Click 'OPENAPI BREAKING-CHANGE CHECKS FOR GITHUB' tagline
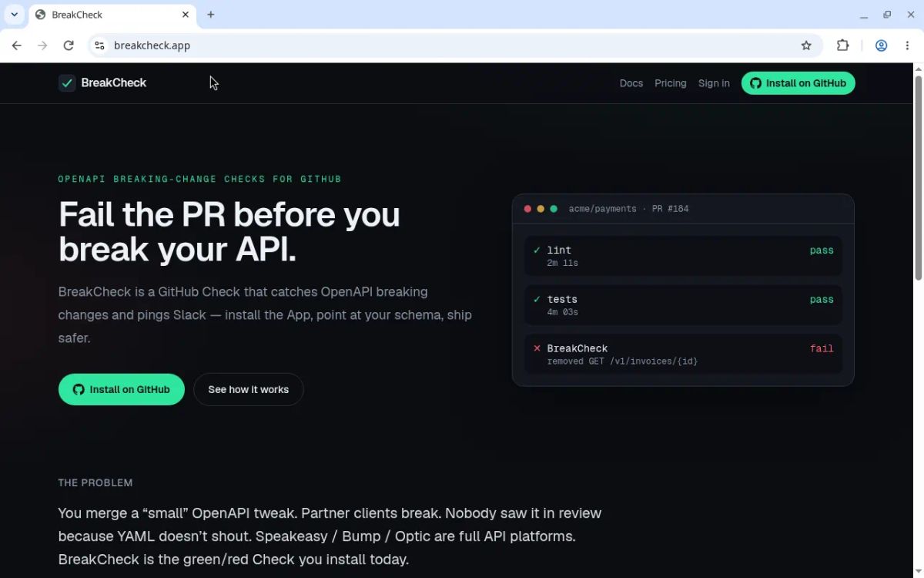The width and height of the screenshot is (924, 578). 199,179
